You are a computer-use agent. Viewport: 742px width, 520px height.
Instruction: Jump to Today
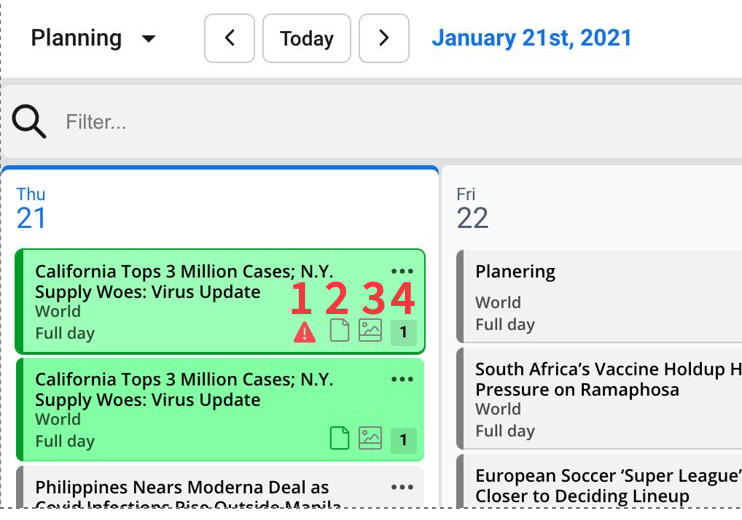306,39
